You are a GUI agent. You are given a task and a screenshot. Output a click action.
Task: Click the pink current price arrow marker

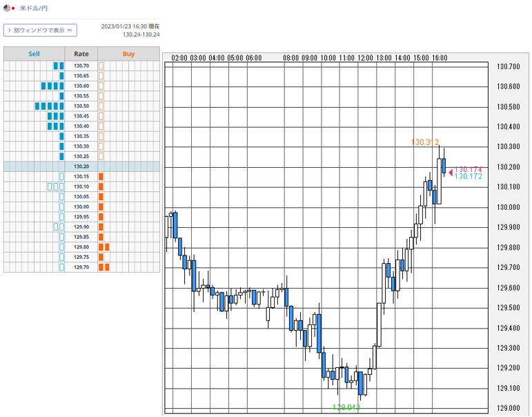451,173
